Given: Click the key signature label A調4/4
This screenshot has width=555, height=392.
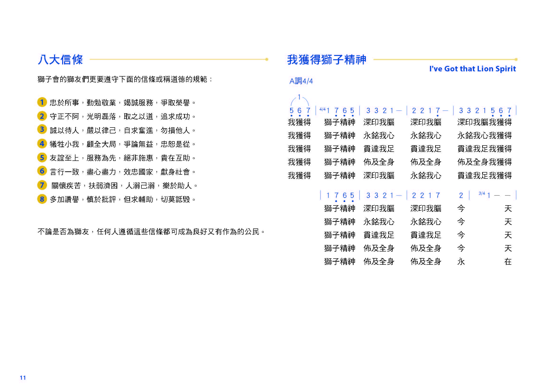Looking at the screenshot, I should [x=301, y=81].
